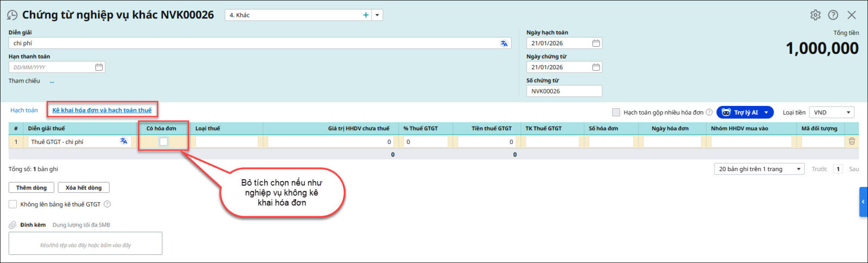This screenshot has width=868, height=263.
Task: Click the Số chứng từ input field
Action: [x=564, y=91]
